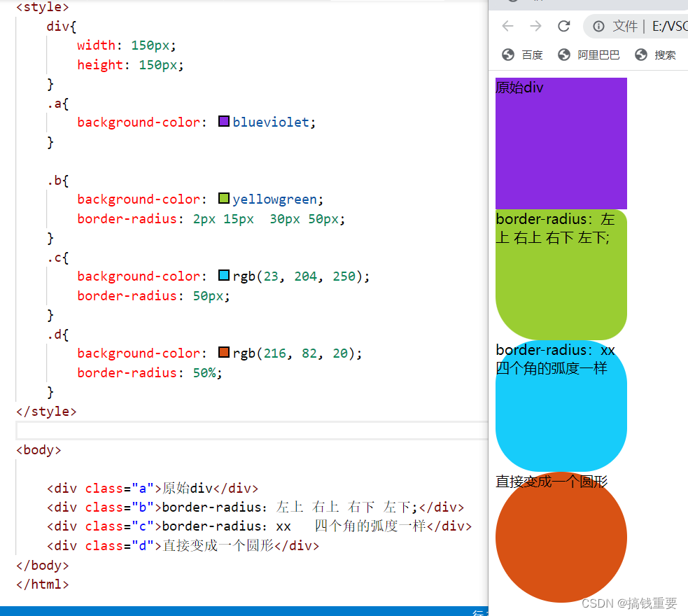This screenshot has height=616, width=688.
Task: Click the closing </html> tag
Action: (x=43, y=584)
